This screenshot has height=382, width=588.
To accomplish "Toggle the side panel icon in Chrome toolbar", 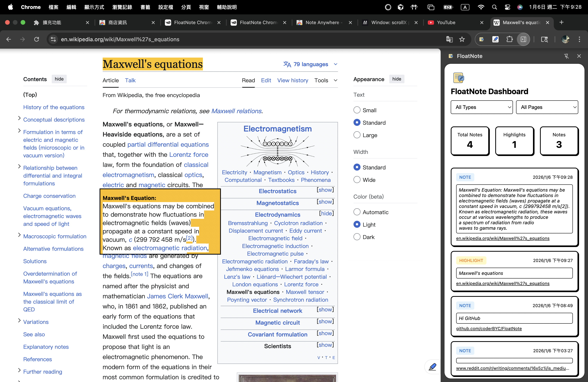I will [x=523, y=39].
